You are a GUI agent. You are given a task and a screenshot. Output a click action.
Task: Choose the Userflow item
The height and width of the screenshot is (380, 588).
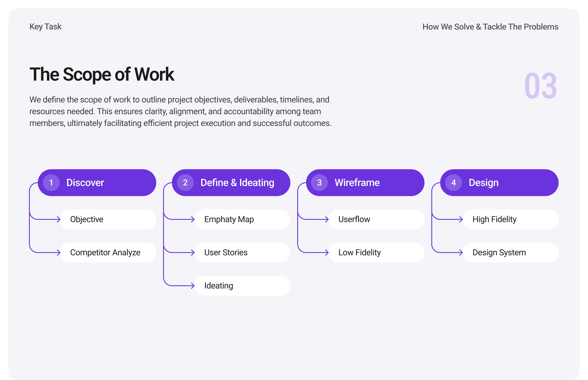[x=376, y=219]
